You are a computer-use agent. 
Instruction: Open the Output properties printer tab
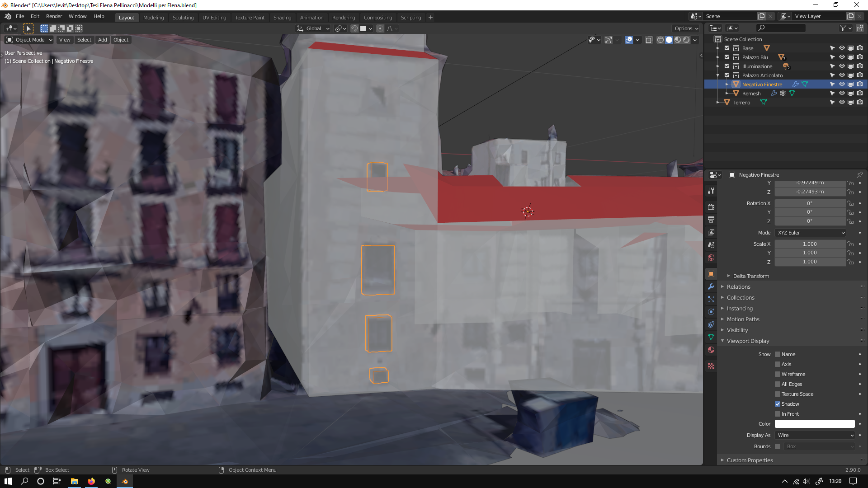[711, 220]
